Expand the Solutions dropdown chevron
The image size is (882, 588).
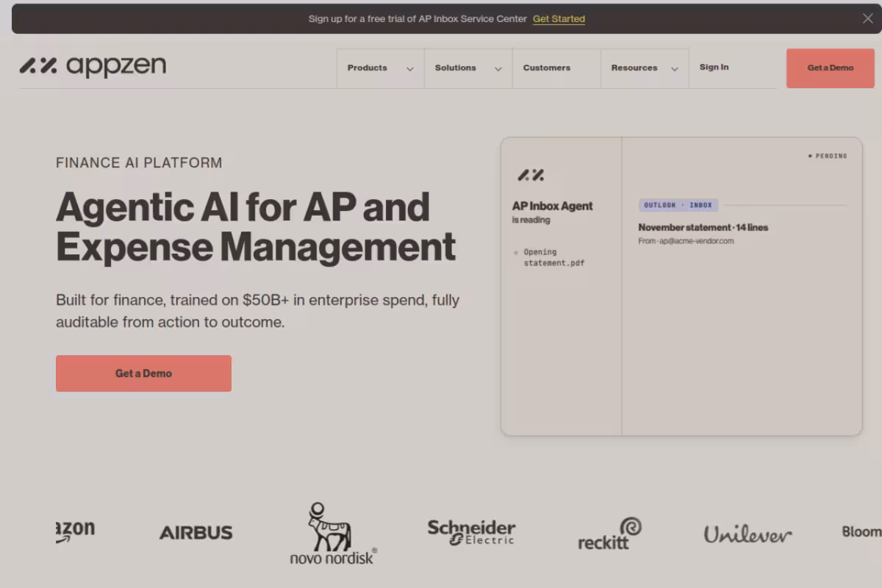tap(498, 69)
